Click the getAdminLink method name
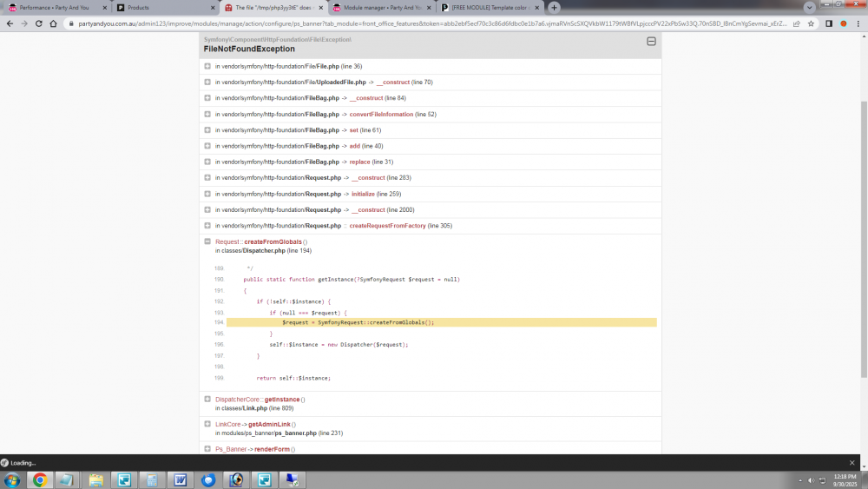Image resolution: width=868 pixels, height=489 pixels. click(269, 424)
